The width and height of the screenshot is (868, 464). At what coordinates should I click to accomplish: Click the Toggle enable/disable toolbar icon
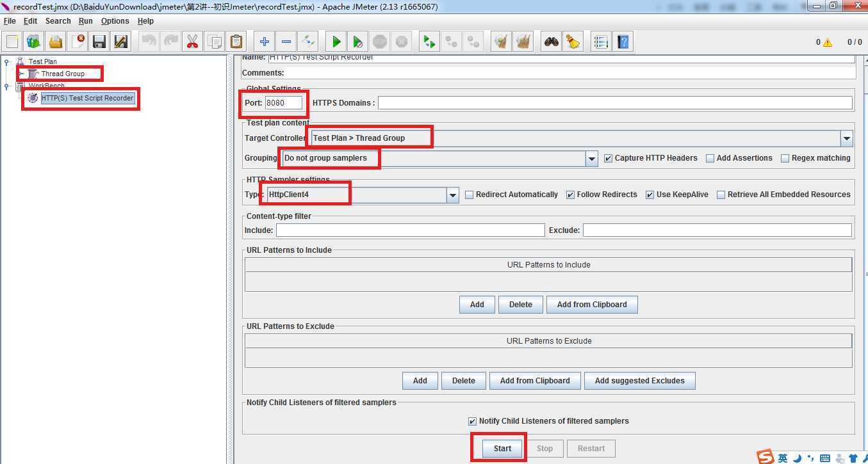click(308, 42)
